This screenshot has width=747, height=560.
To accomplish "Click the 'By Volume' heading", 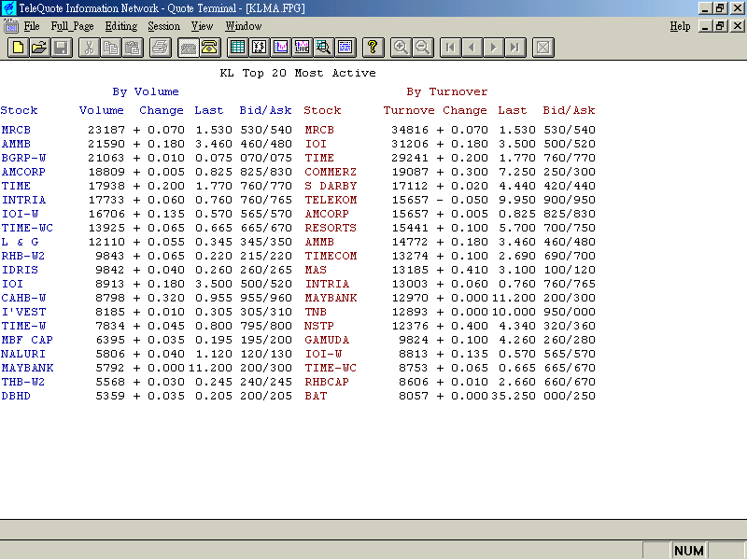I will pyautogui.click(x=146, y=91).
